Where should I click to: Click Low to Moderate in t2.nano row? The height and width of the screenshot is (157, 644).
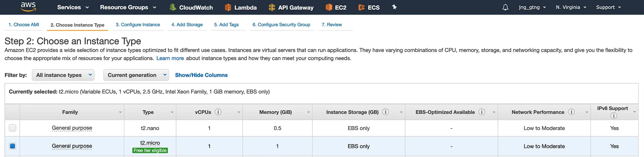(x=544, y=128)
